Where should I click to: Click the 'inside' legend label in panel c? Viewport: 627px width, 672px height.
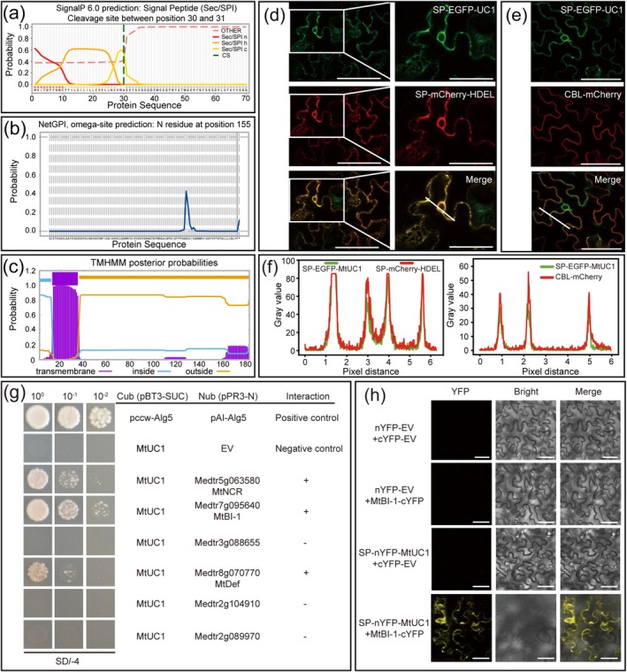pyautogui.click(x=143, y=371)
